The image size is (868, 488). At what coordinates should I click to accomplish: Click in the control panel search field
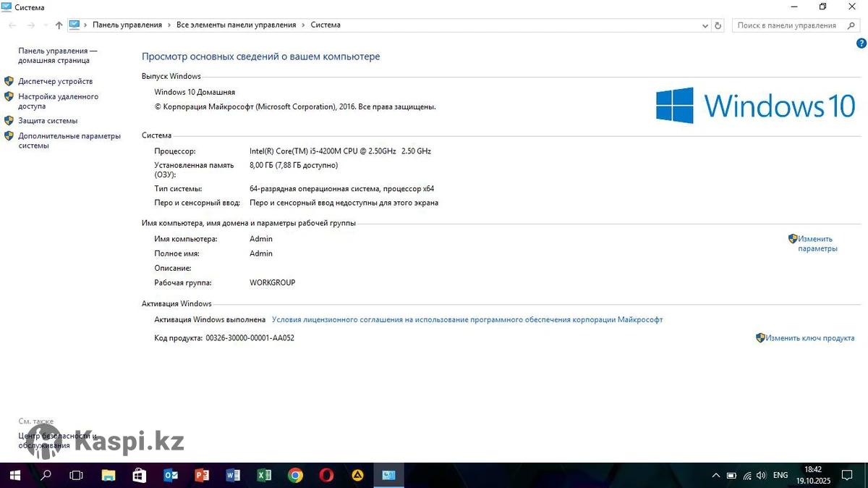pyautogui.click(x=786, y=25)
